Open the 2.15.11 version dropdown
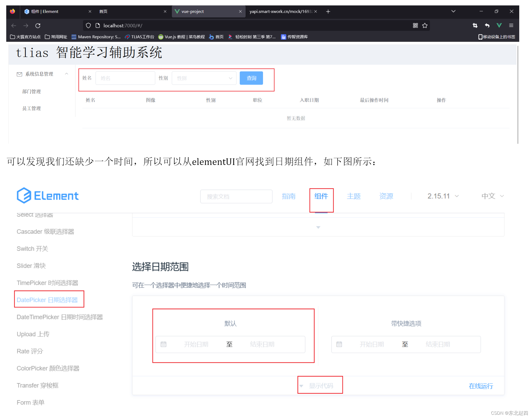Image resolution: width=532 pixels, height=418 pixels. (443, 196)
